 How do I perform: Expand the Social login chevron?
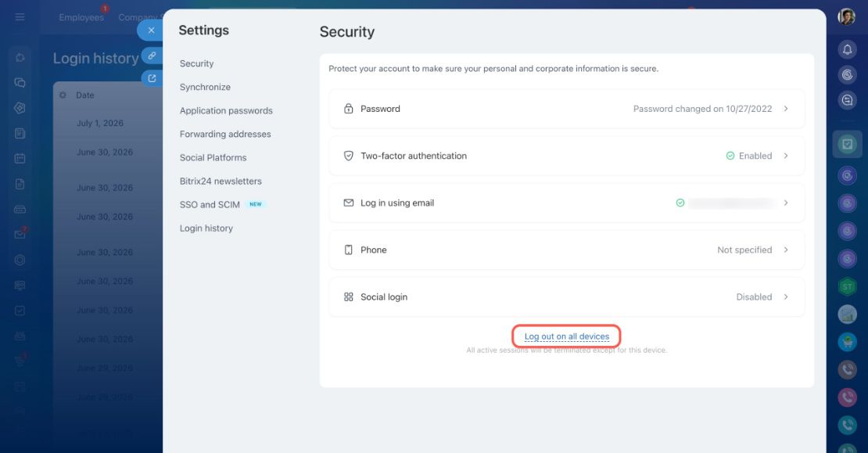click(786, 297)
